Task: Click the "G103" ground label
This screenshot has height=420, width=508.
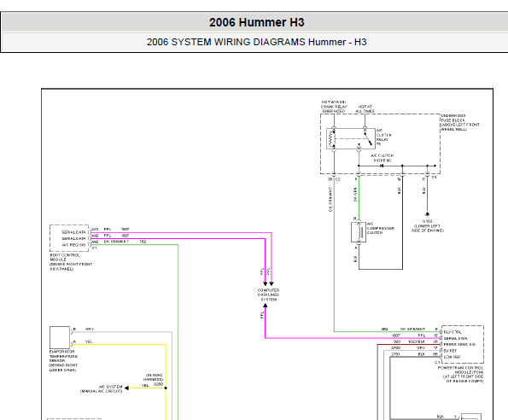Action: (x=428, y=221)
